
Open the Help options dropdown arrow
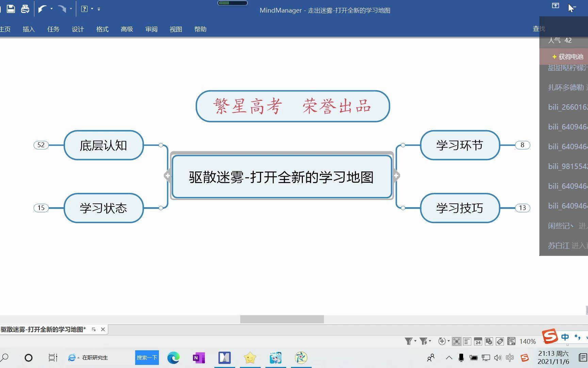[92, 9]
